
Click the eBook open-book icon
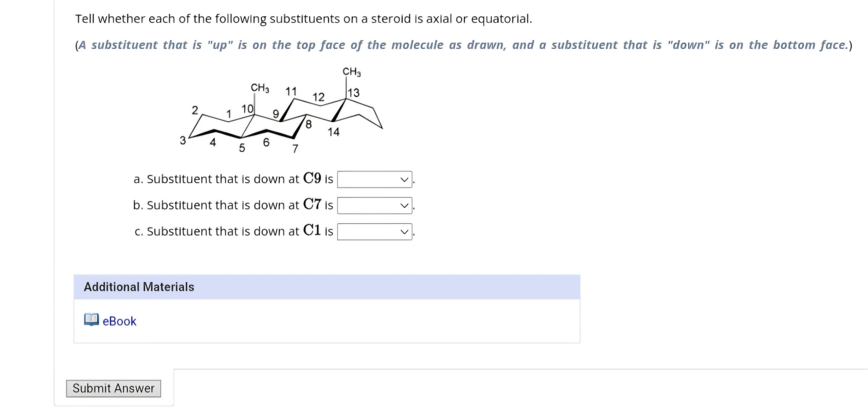point(92,320)
